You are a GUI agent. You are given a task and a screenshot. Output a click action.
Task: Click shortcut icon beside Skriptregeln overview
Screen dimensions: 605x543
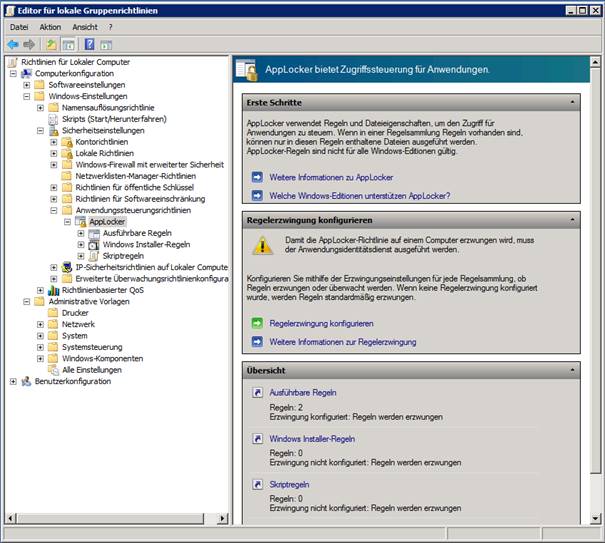pyautogui.click(x=257, y=484)
